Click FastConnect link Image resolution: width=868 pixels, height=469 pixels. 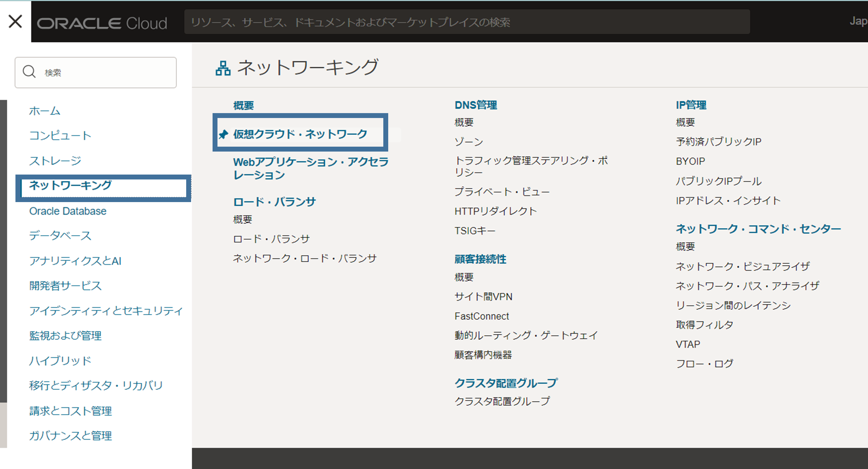point(481,316)
